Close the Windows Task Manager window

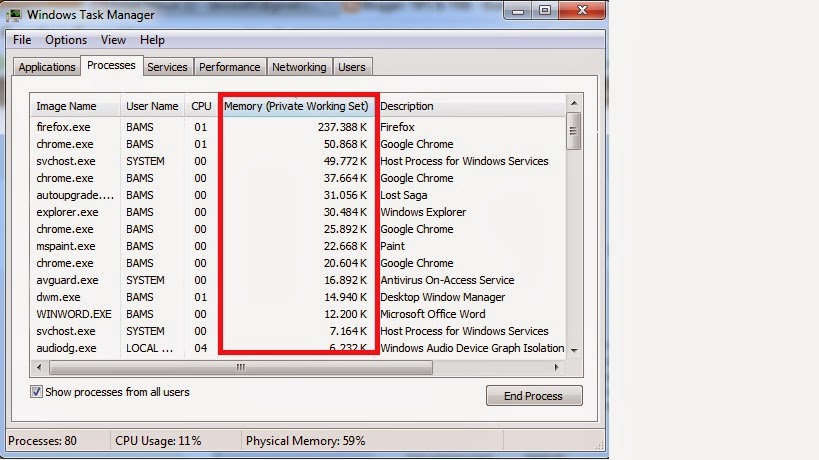[582, 10]
